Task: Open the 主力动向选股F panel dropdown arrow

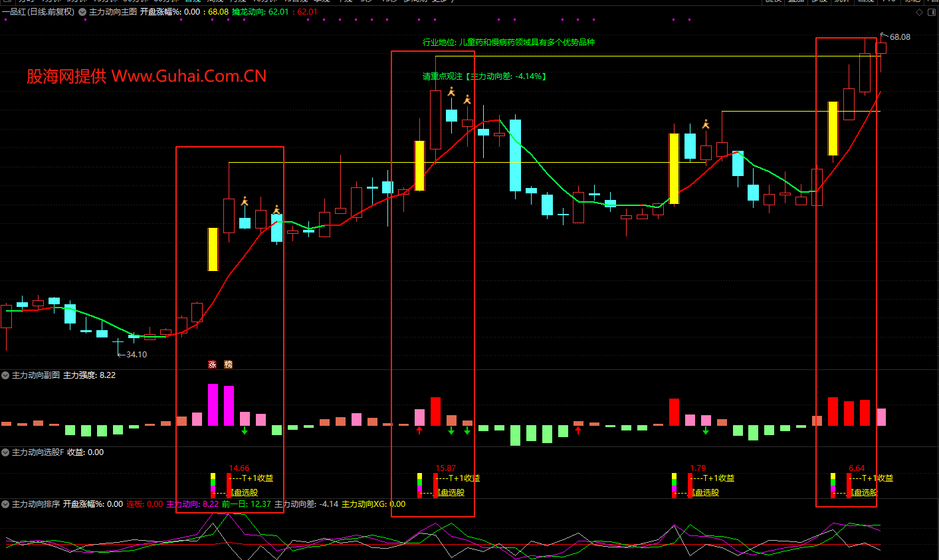Action: click(x=5, y=452)
